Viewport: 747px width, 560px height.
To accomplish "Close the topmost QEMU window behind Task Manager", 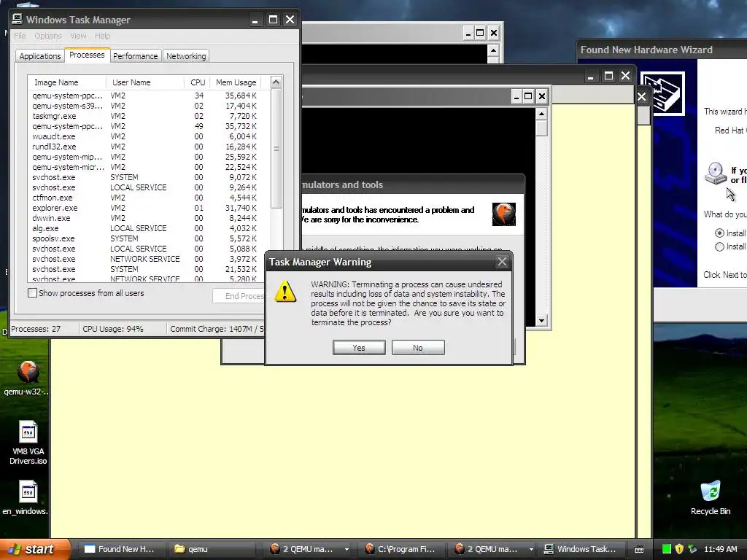I will [x=494, y=33].
